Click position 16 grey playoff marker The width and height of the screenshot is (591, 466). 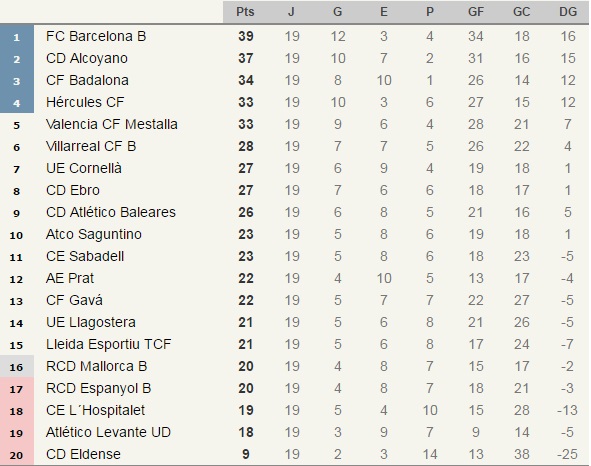(x=17, y=366)
